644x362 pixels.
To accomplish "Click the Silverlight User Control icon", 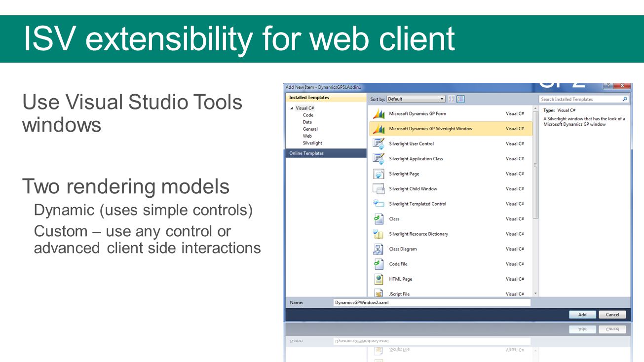I will pos(379,144).
